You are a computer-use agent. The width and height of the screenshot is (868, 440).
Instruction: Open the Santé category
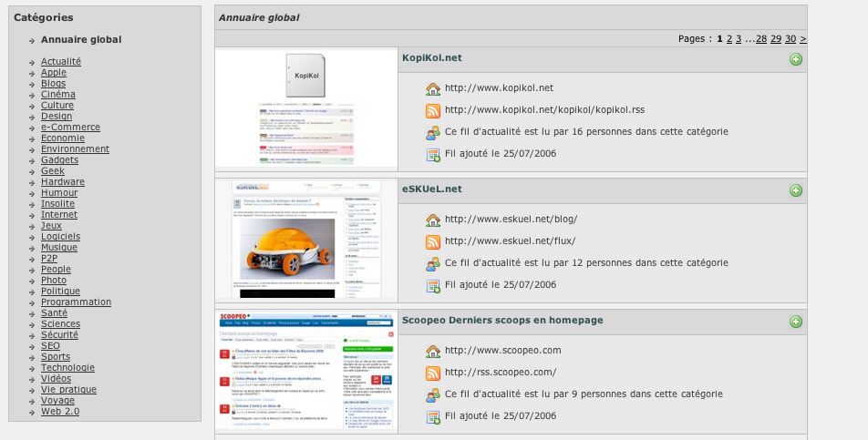[55, 312]
